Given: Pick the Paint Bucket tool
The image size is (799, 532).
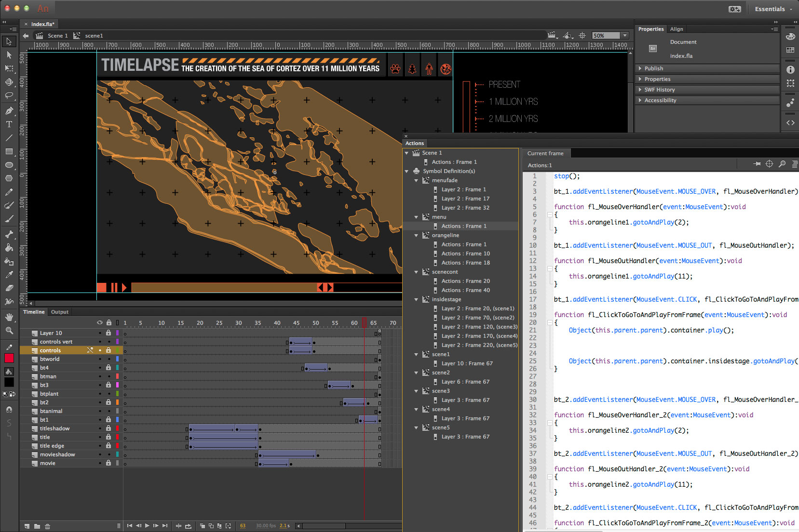Looking at the screenshot, I should pyautogui.click(x=9, y=248).
